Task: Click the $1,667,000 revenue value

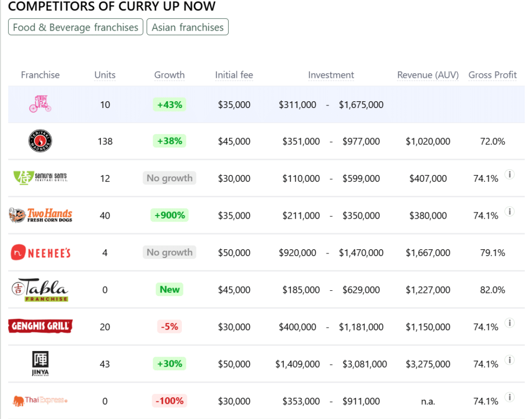Action: 428,252
